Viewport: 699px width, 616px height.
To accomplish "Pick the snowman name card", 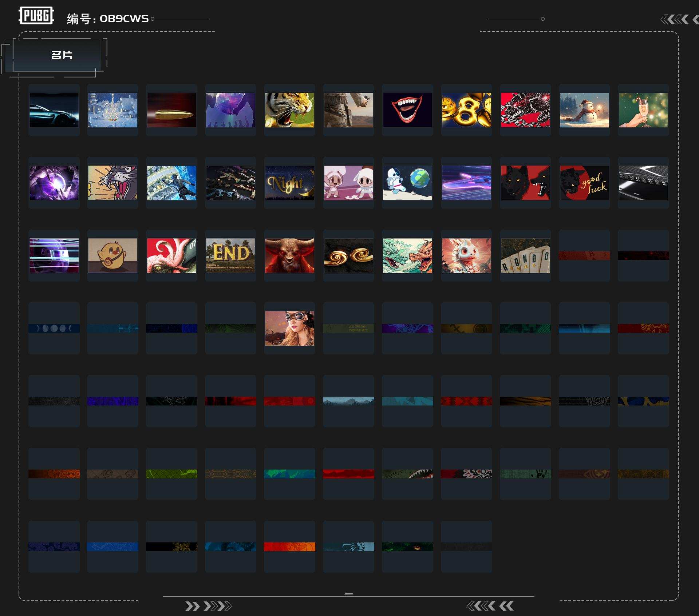I will point(584,110).
